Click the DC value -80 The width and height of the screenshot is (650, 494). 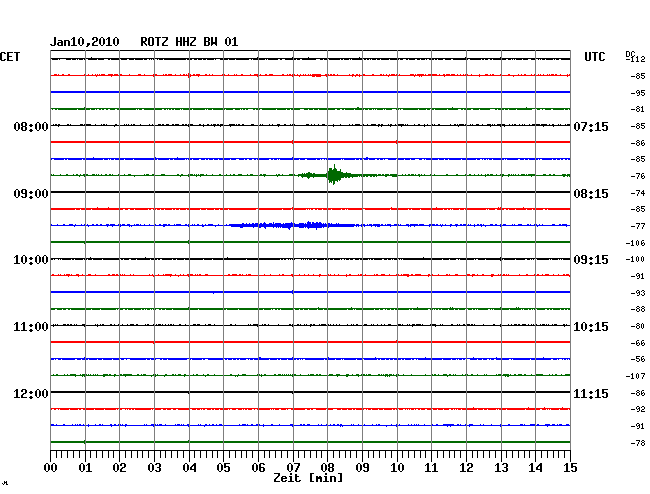[x=638, y=326]
